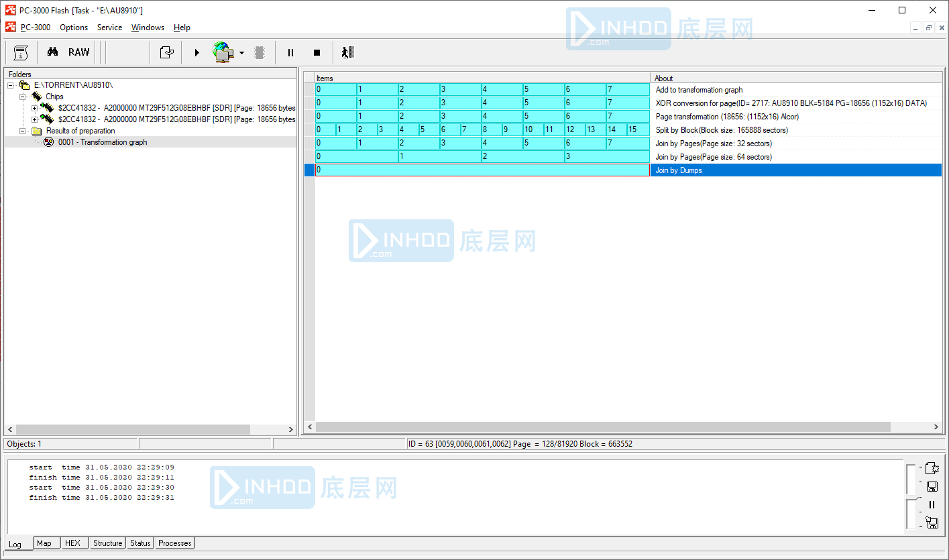Open the Windows menu
The height and width of the screenshot is (560, 949).
pyautogui.click(x=148, y=27)
